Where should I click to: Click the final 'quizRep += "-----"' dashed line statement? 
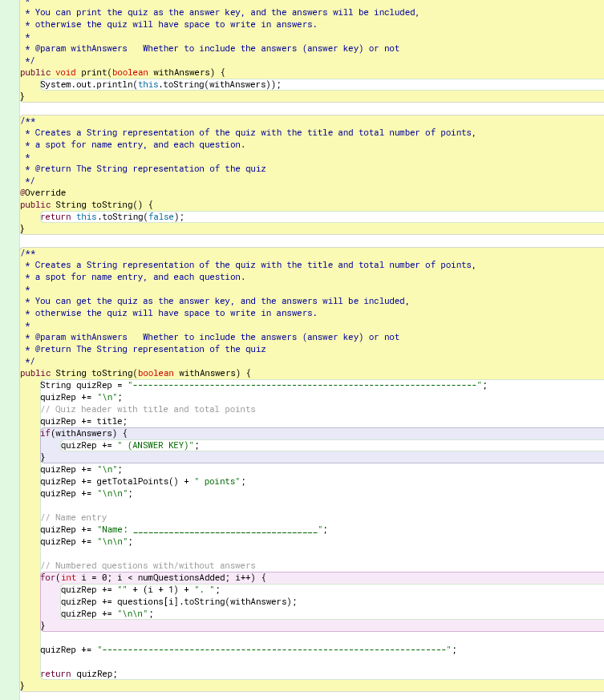[x=249, y=650]
